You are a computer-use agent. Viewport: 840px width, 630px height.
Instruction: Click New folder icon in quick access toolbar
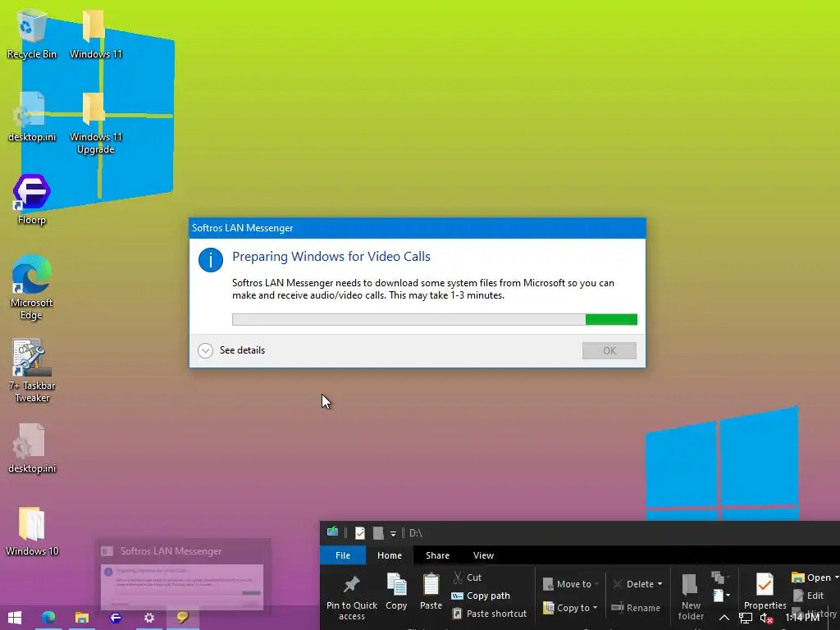pyautogui.click(x=378, y=533)
